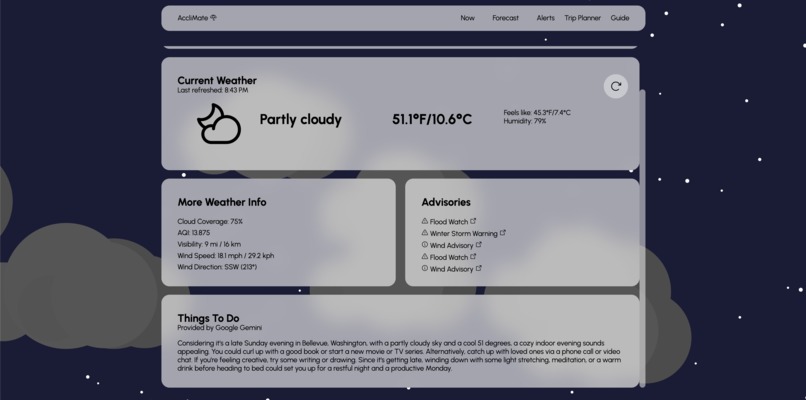
Task: Click 'Wind Speed: 18.1 mph / 29.2 kph' entry
Action: (226, 256)
